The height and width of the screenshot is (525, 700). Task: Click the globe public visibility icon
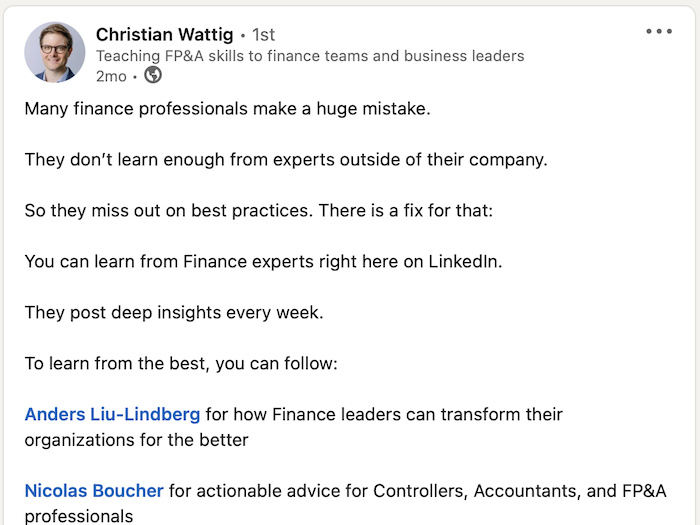coord(153,76)
